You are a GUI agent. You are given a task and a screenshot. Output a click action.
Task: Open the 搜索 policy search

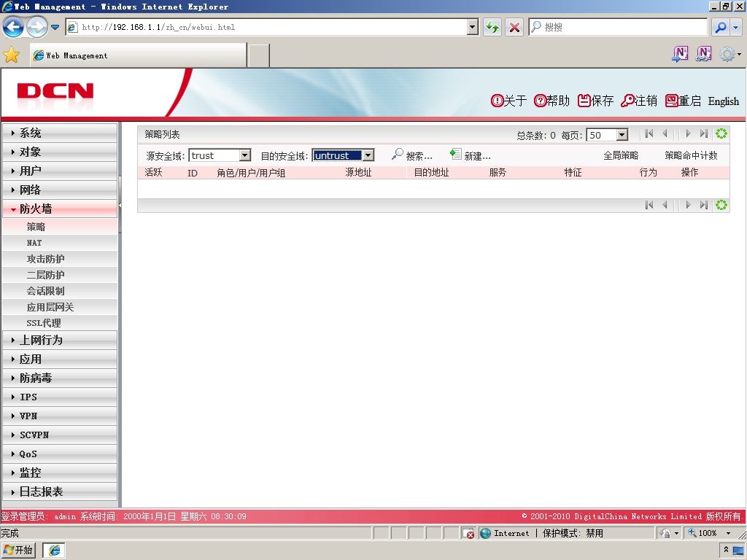pos(411,155)
